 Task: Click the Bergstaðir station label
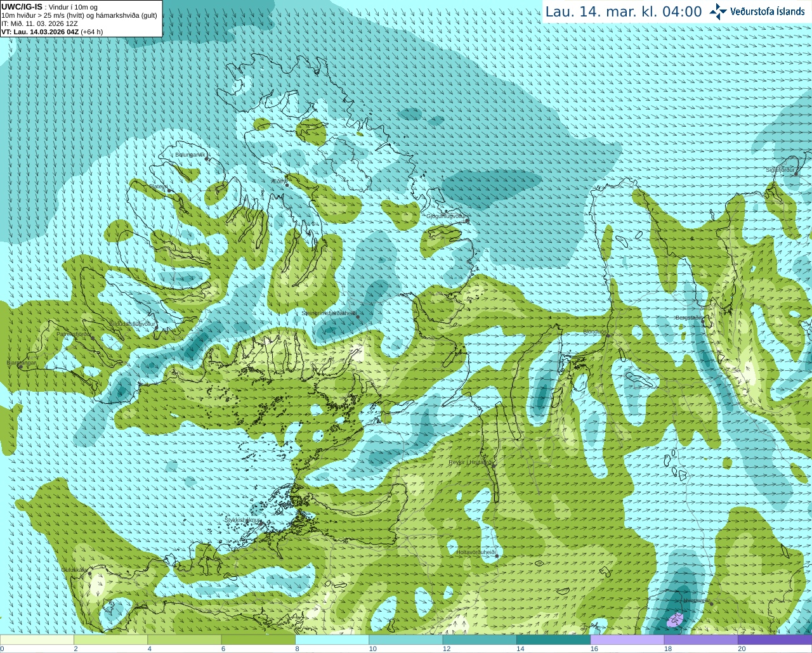[690, 318]
